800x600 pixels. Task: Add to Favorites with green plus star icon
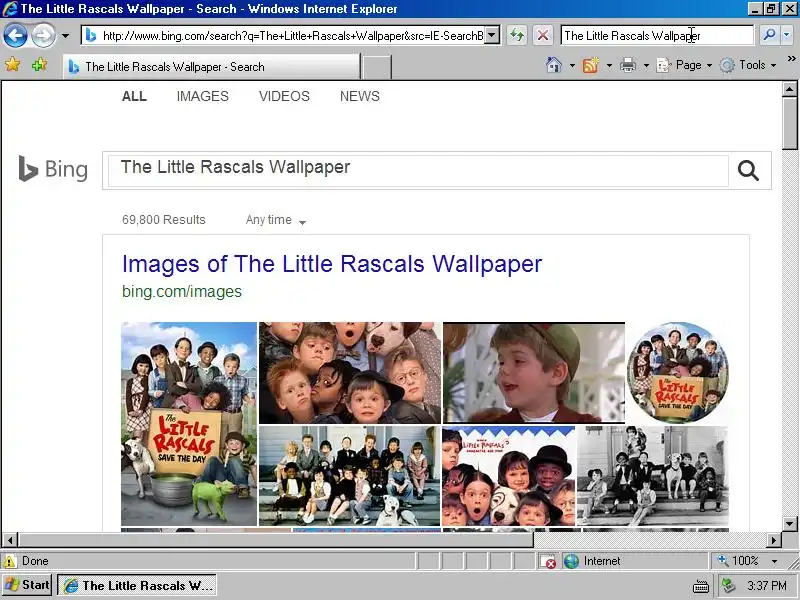click(39, 65)
